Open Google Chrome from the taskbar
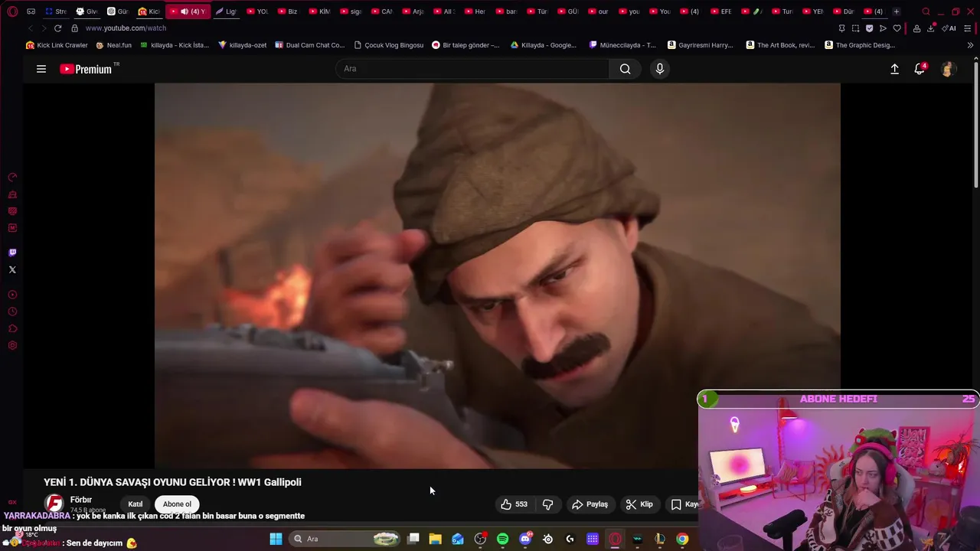This screenshot has height=551, width=980. [x=682, y=539]
